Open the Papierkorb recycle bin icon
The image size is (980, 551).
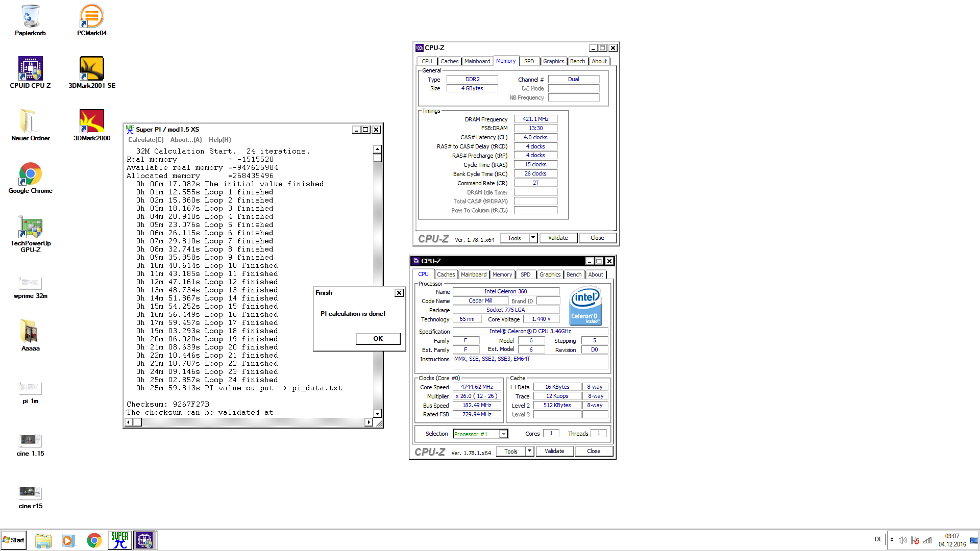[x=30, y=20]
